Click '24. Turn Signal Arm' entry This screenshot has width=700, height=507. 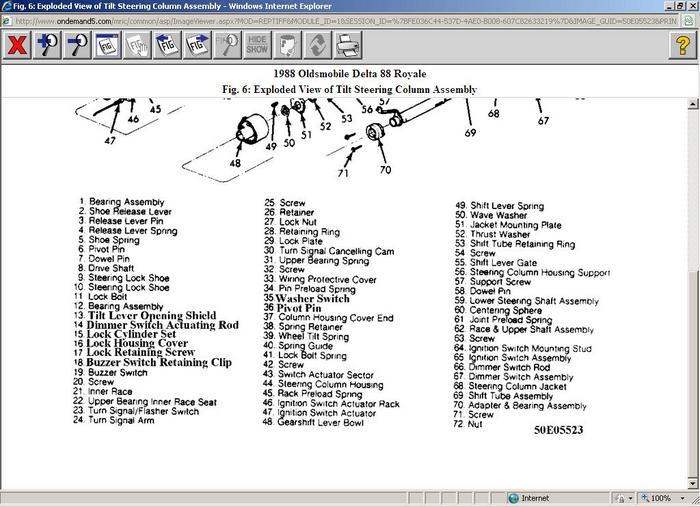tap(114, 420)
